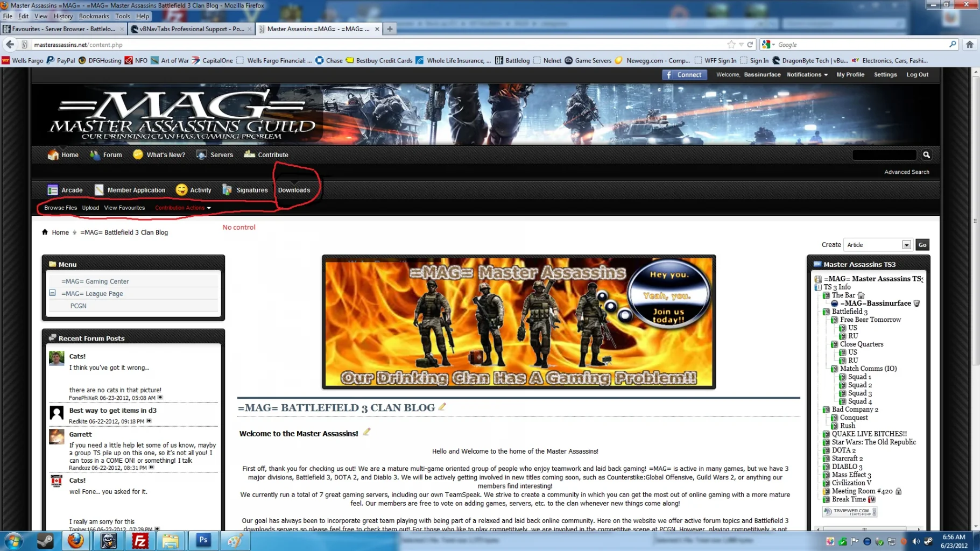This screenshot has width=980, height=551.
Task: Open the Bookmarks menu
Action: pyautogui.click(x=94, y=16)
